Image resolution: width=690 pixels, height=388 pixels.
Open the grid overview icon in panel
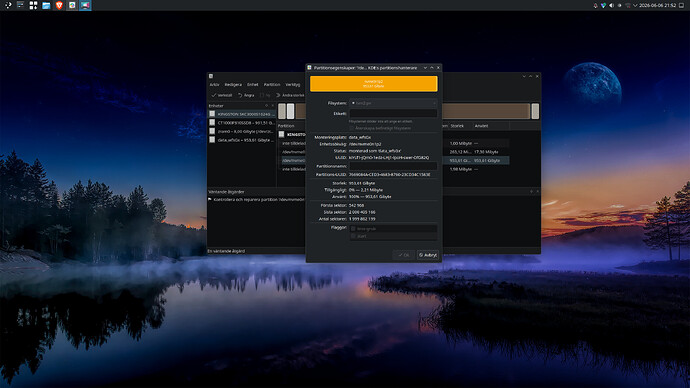coord(33,5)
